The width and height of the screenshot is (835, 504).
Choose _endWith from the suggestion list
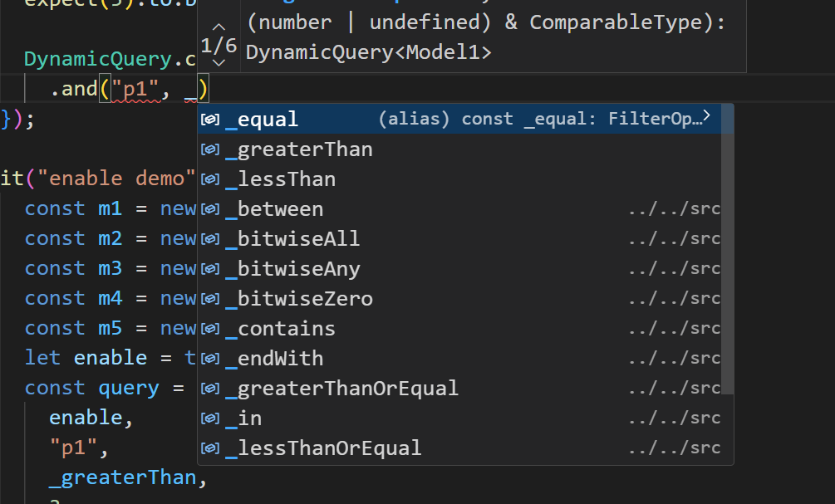pos(460,358)
